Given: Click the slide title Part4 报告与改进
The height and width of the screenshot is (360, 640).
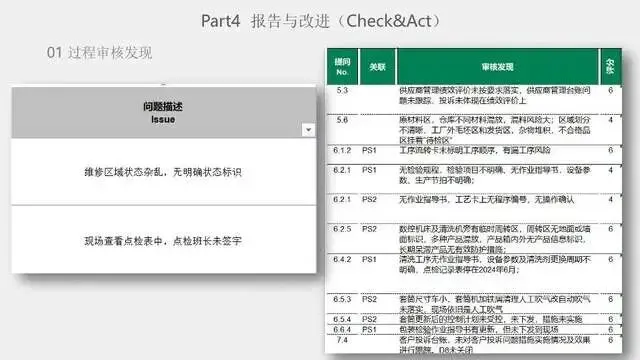Looking at the screenshot, I should click(x=321, y=21).
